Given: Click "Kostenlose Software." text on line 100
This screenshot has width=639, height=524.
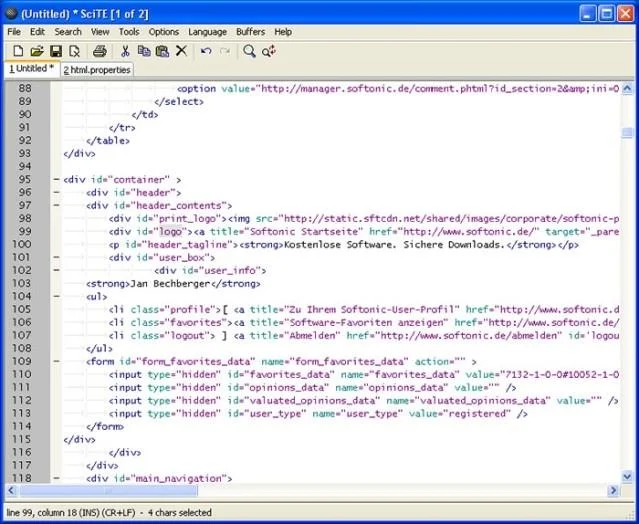Looking at the screenshot, I should pos(340,244).
